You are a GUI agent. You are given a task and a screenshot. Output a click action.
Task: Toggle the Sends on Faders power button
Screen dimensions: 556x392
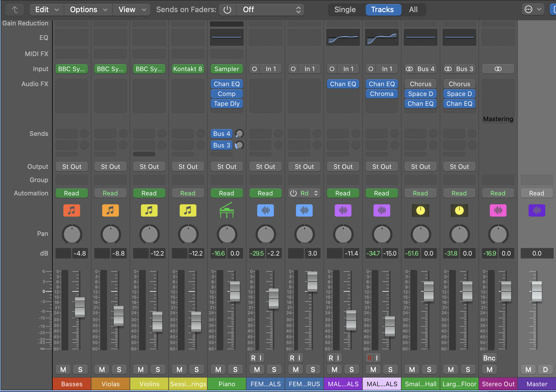click(x=227, y=10)
